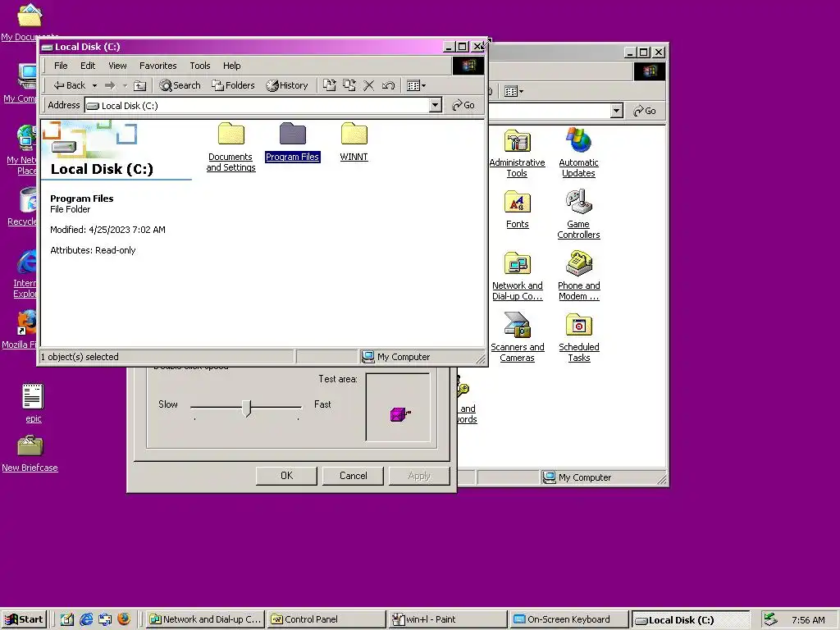Switch to Control Panel taskbar button
Viewport: 840px width, 630px height.
pos(326,619)
